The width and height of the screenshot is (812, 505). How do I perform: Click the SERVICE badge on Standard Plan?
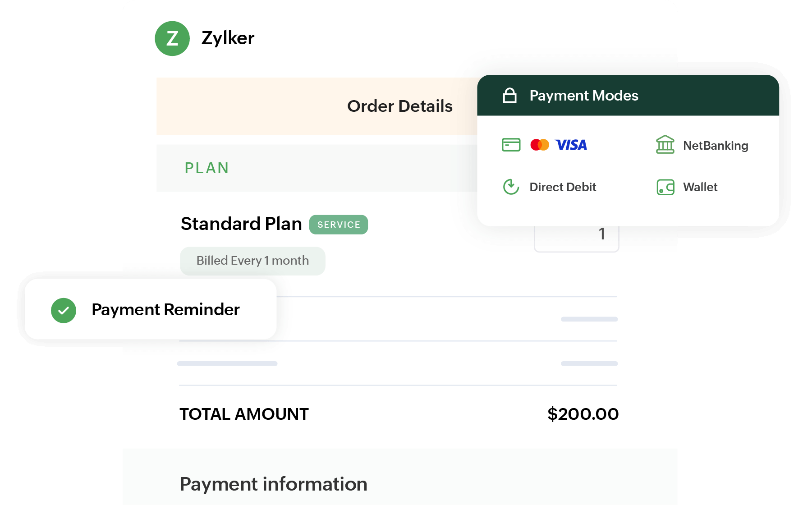click(x=338, y=224)
